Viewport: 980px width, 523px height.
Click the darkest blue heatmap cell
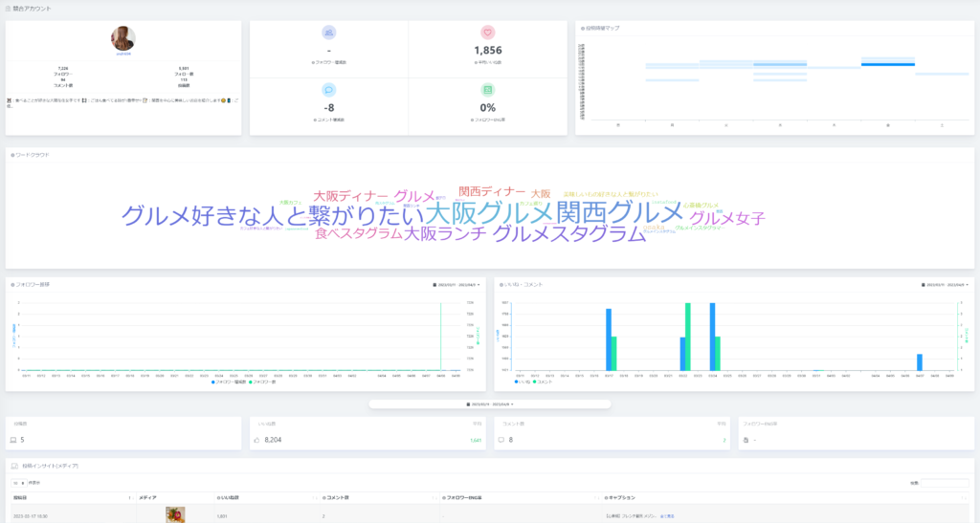click(889, 65)
